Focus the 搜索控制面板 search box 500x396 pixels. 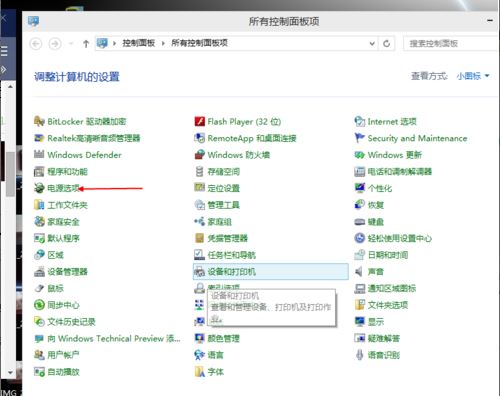pos(450,43)
